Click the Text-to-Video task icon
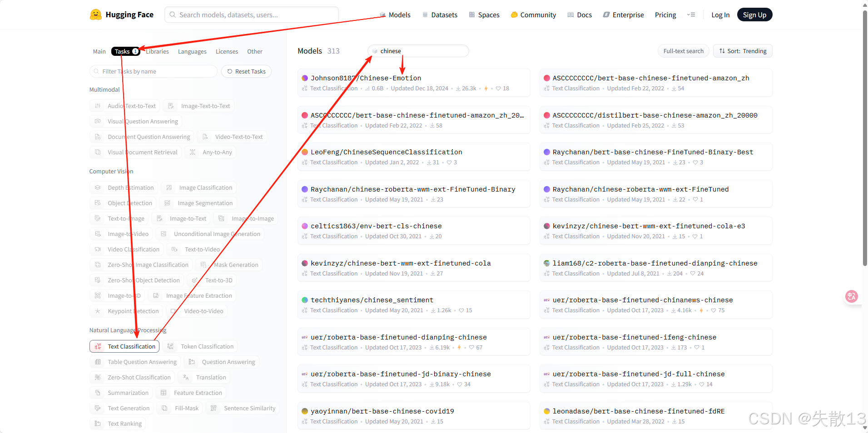 [x=174, y=249]
